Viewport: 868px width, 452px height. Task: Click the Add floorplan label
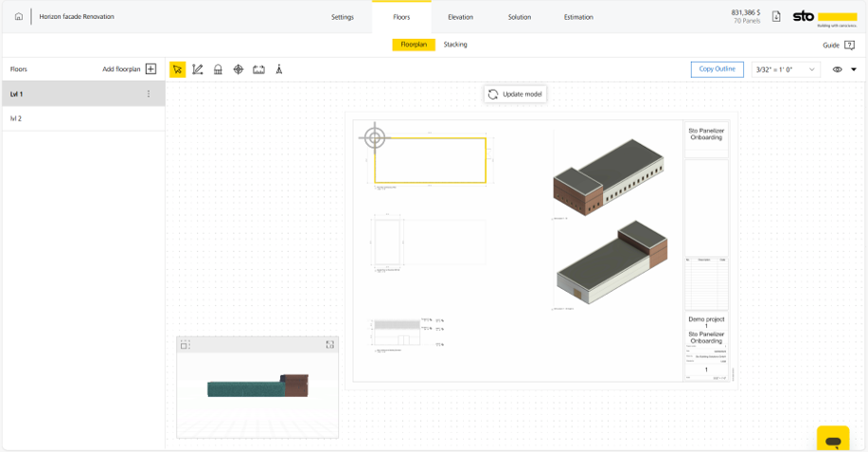tap(121, 69)
